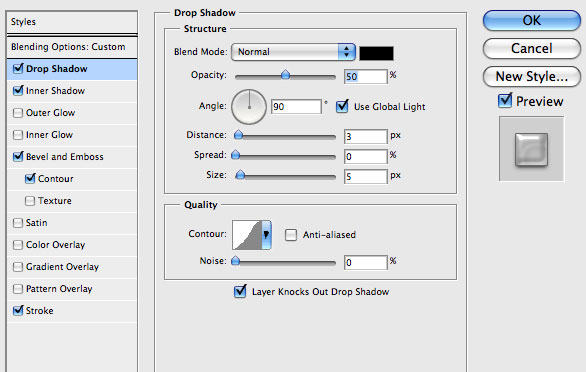Click the Size value field
The image size is (586, 372).
[x=366, y=176]
